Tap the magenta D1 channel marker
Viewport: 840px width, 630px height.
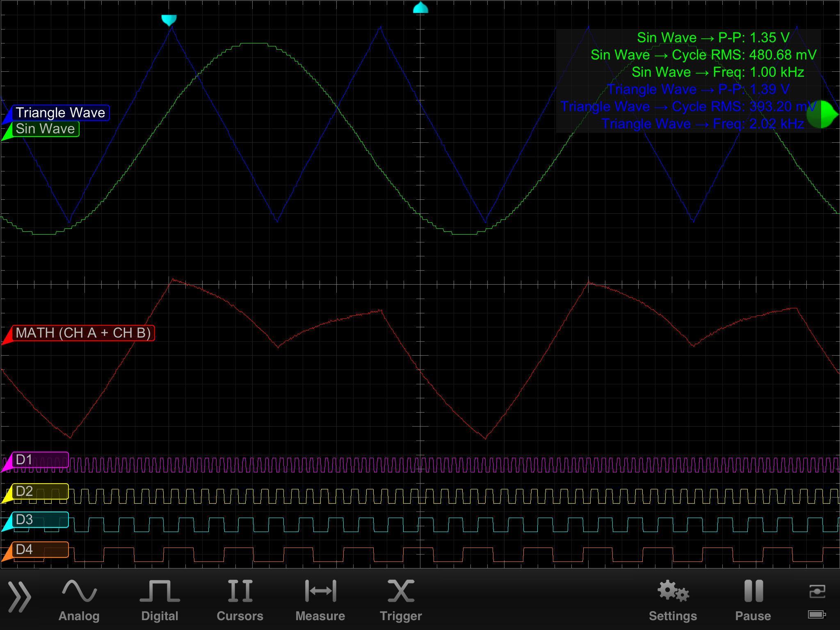(x=7, y=464)
